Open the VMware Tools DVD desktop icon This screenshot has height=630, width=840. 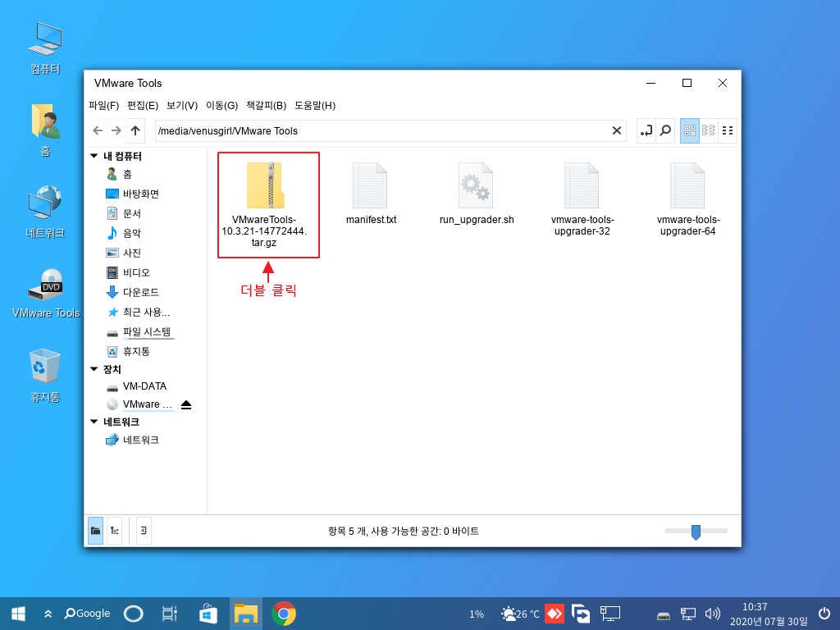click(x=46, y=294)
